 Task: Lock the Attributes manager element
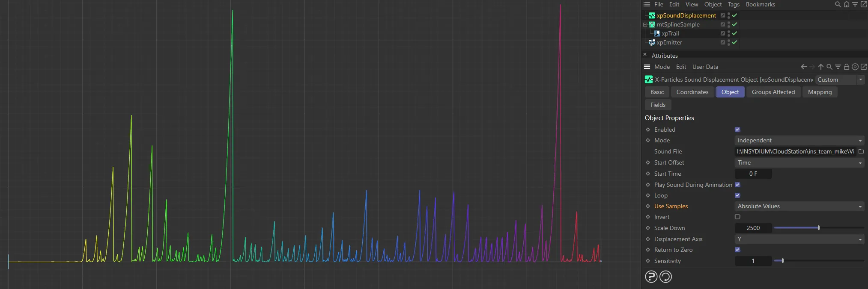click(x=847, y=67)
